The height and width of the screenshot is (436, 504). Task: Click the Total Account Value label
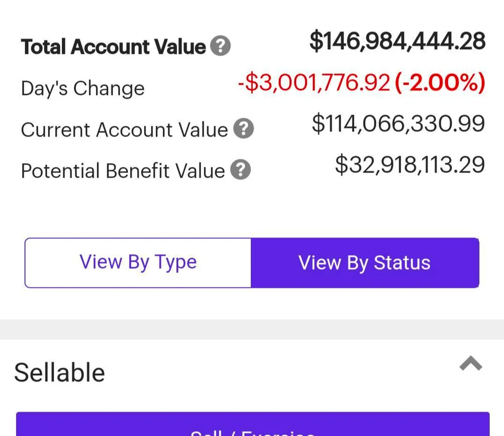click(113, 47)
